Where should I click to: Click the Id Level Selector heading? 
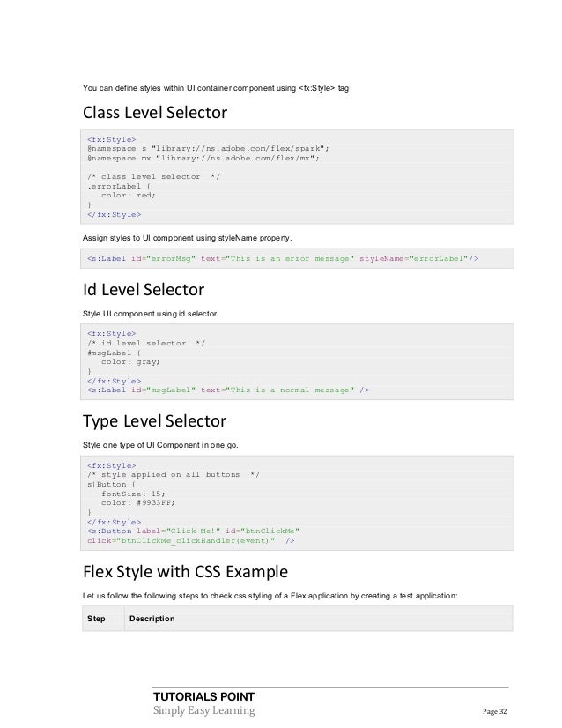click(x=144, y=289)
